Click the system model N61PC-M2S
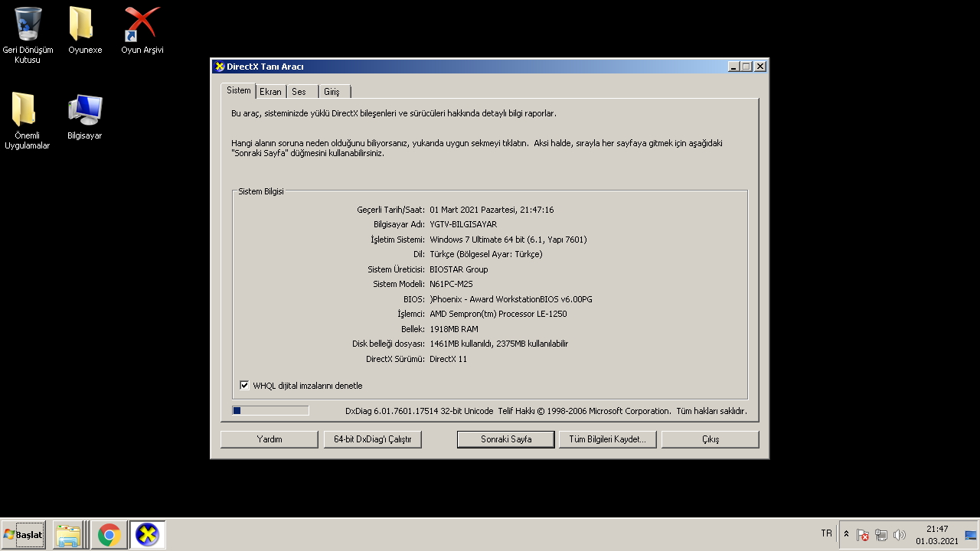 click(452, 284)
